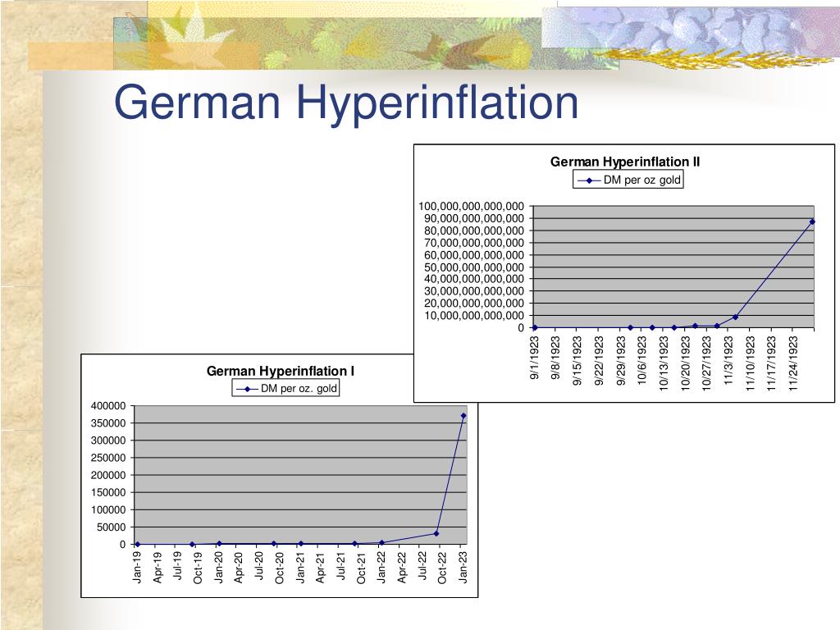Click the 50,000,000,000,000 axis label

click(x=473, y=267)
